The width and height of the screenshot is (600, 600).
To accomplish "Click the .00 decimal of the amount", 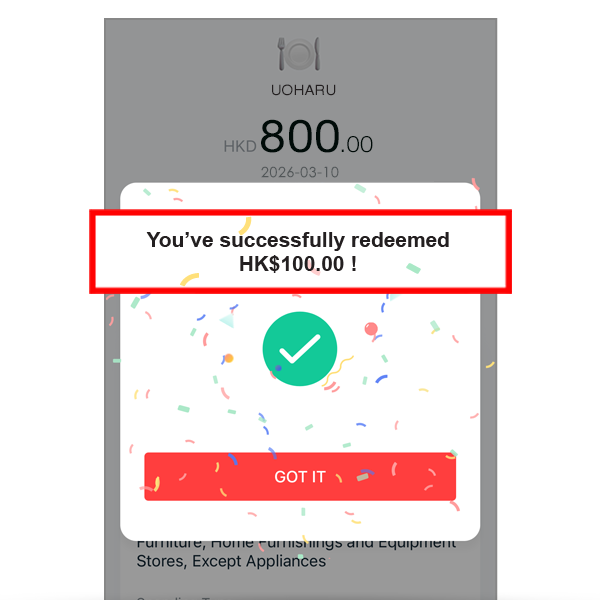I will click(357, 145).
